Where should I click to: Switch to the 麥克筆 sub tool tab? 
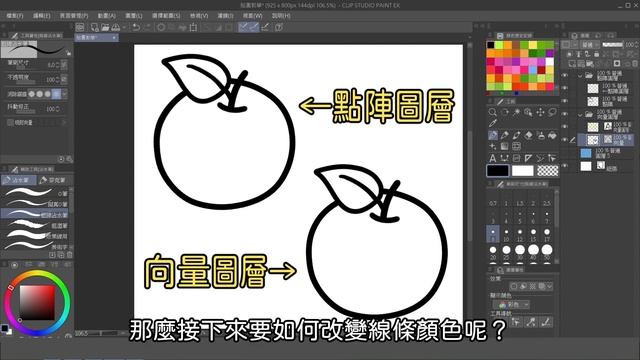53,180
